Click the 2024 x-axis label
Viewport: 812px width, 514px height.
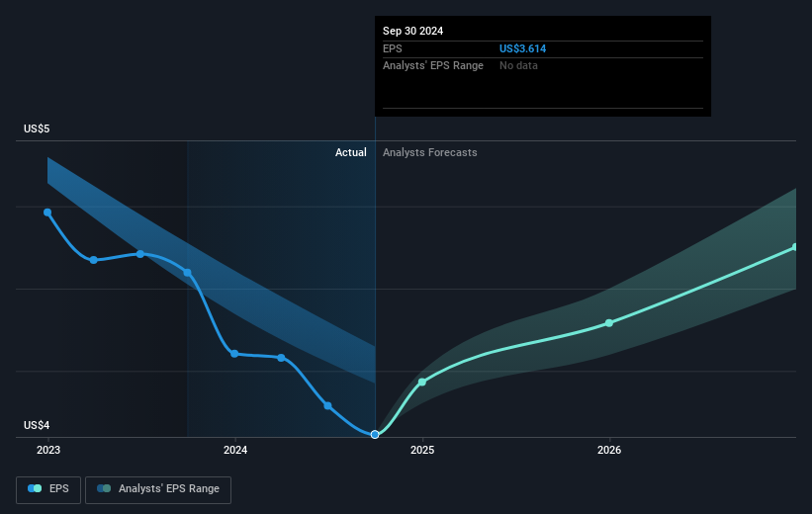(x=235, y=451)
